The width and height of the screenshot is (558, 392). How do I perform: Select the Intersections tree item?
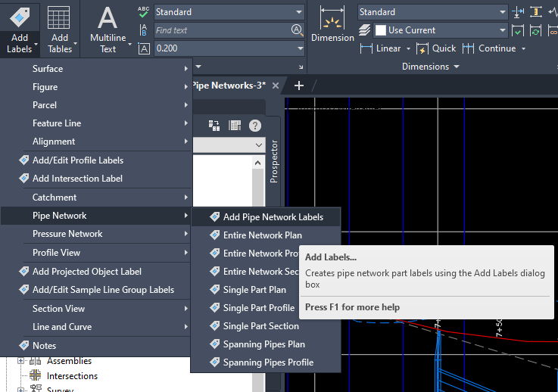pos(72,376)
